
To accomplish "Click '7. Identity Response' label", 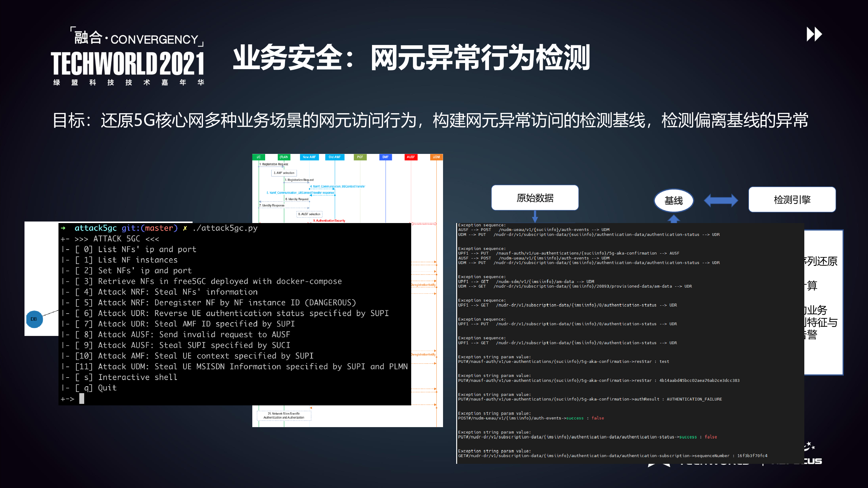I will tap(272, 205).
